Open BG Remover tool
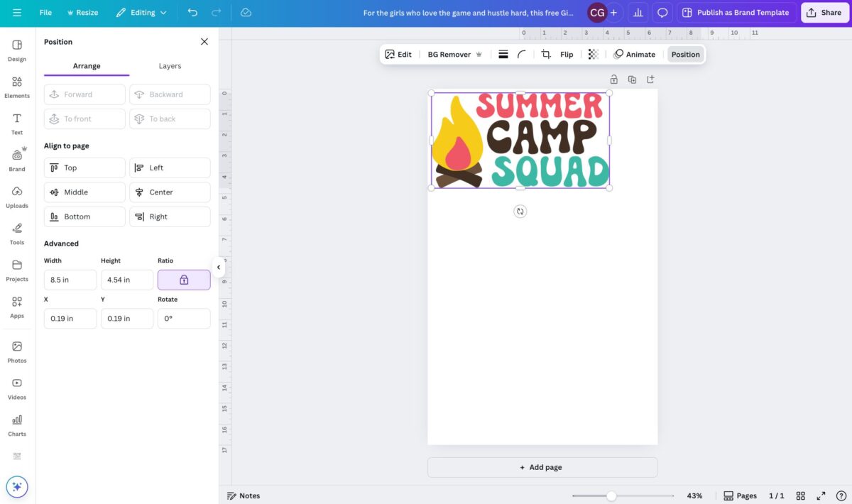This screenshot has height=504, width=852. tap(455, 54)
